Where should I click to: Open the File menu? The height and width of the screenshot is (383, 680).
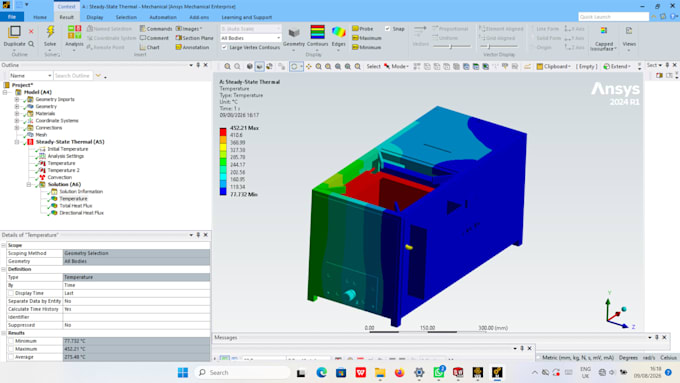pyautogui.click(x=12, y=17)
